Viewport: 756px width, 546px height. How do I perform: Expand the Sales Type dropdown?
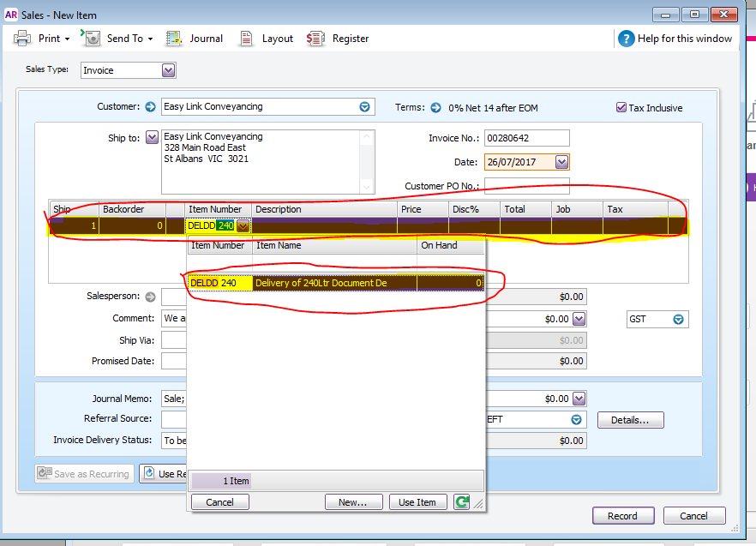point(168,70)
